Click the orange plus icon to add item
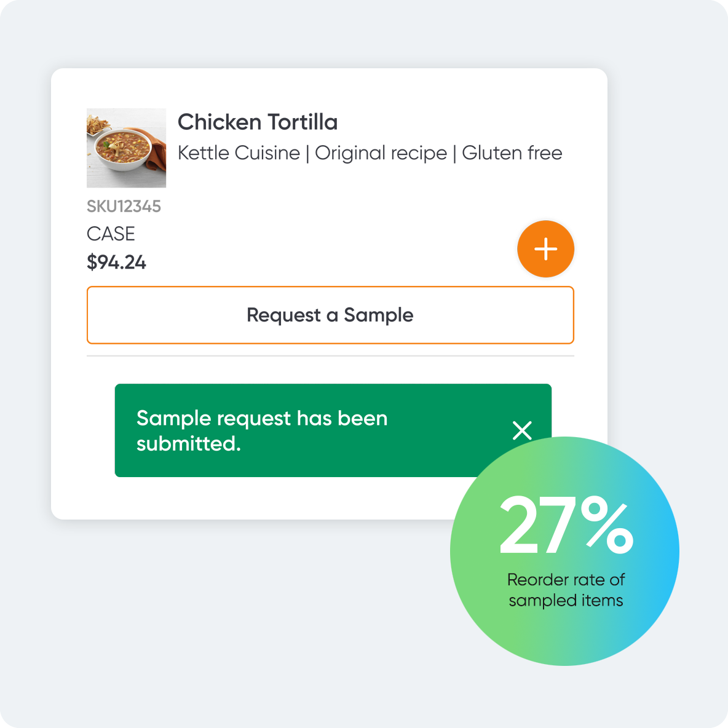The width and height of the screenshot is (728, 728). click(x=545, y=248)
